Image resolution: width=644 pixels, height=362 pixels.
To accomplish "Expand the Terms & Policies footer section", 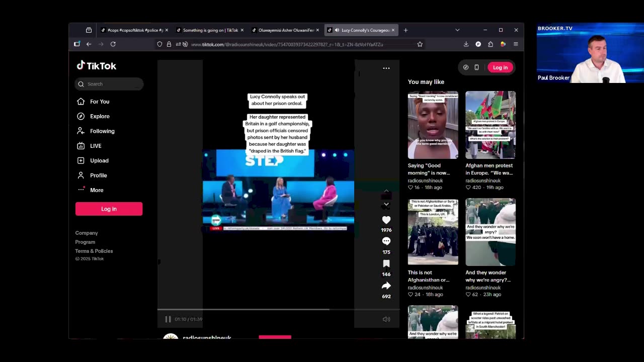I will click(94, 251).
